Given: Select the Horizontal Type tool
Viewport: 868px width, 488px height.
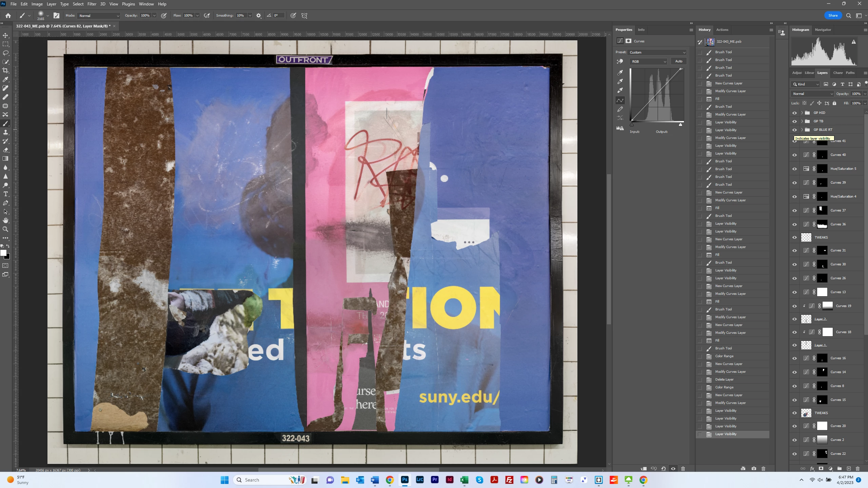Looking at the screenshot, I should click(5, 194).
